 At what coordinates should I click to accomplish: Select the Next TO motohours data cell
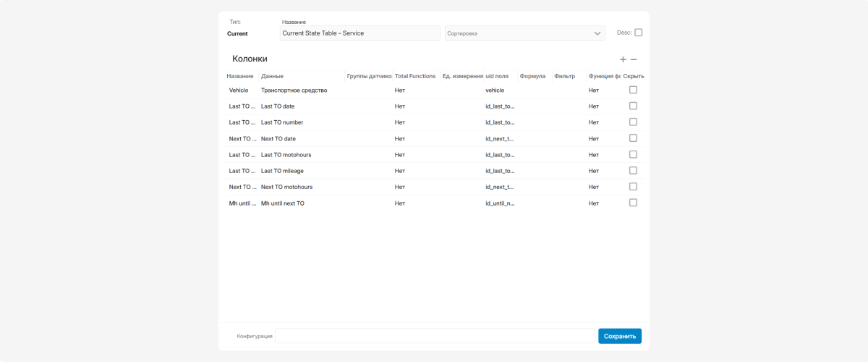[x=286, y=187]
